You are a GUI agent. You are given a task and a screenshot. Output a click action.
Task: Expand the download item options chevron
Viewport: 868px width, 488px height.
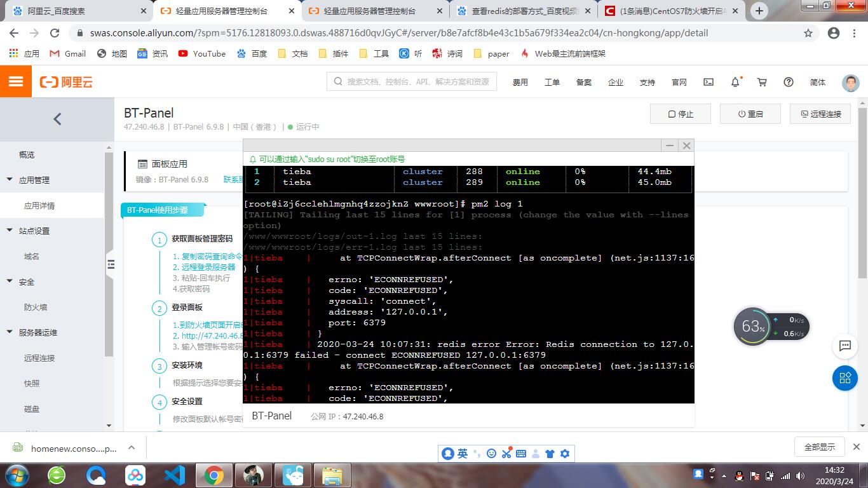tap(132, 447)
